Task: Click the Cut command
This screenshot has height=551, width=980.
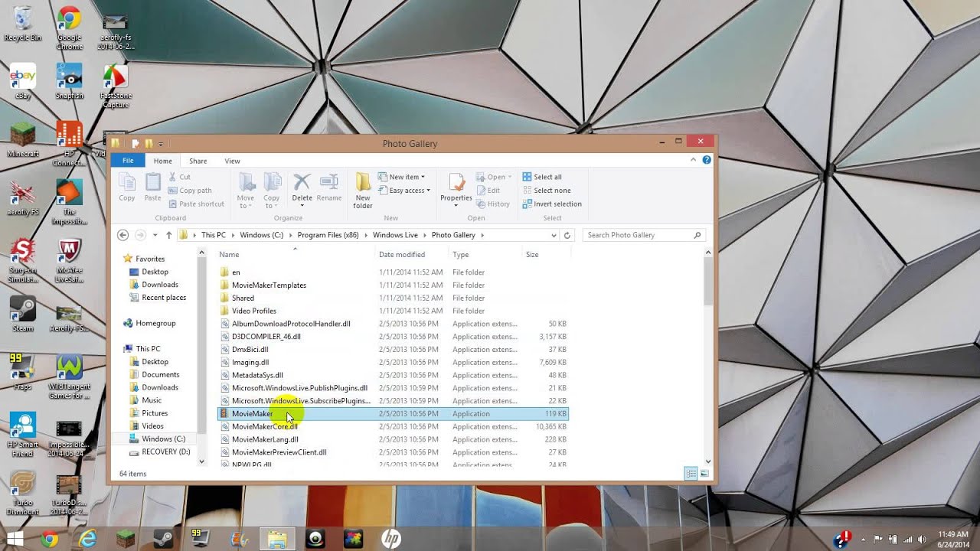Action: [x=179, y=177]
